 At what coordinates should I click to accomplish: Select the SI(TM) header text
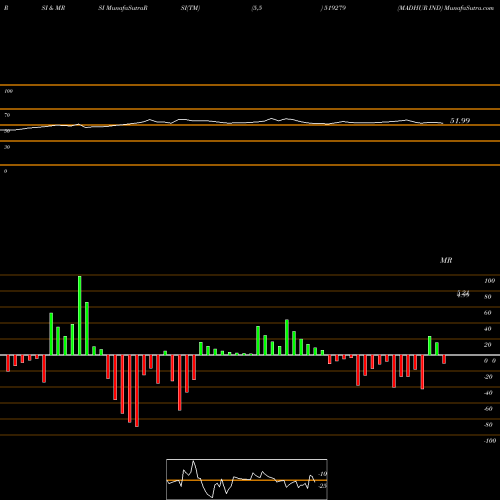coord(190,8)
